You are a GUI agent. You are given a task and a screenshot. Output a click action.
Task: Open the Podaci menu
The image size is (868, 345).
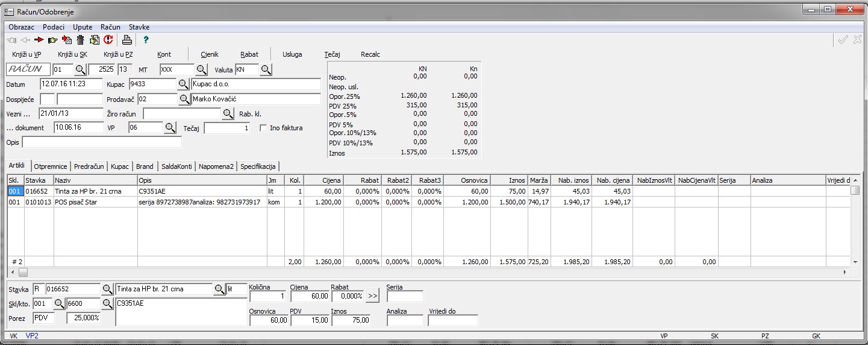click(x=54, y=27)
